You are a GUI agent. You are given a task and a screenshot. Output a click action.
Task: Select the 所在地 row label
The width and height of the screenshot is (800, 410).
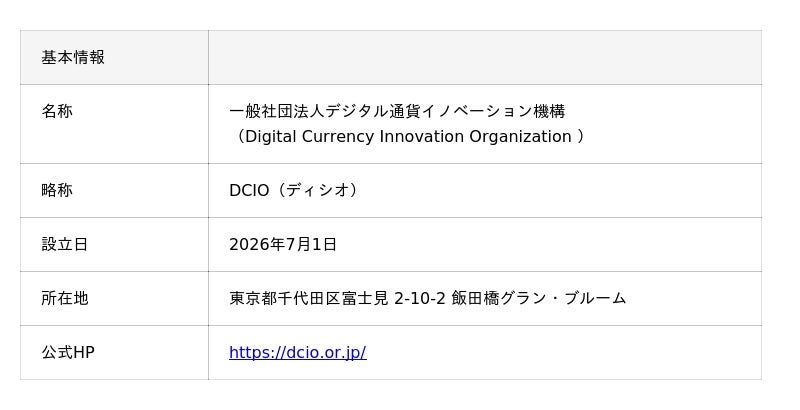coord(65,298)
